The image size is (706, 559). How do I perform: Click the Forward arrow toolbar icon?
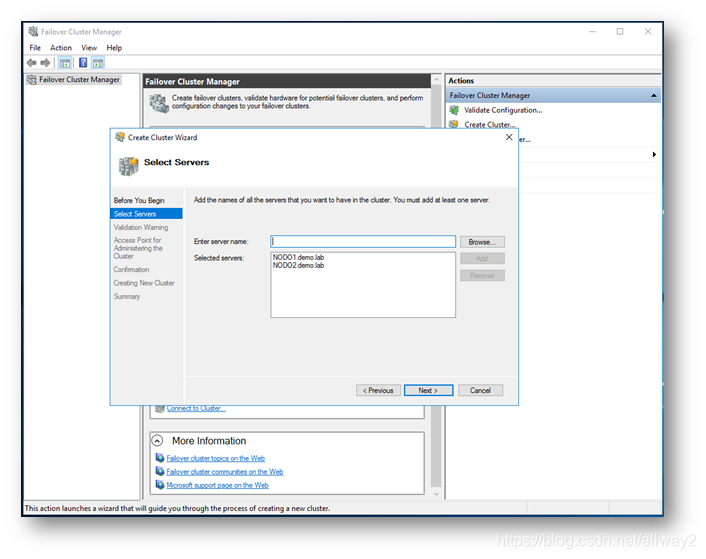coord(45,63)
